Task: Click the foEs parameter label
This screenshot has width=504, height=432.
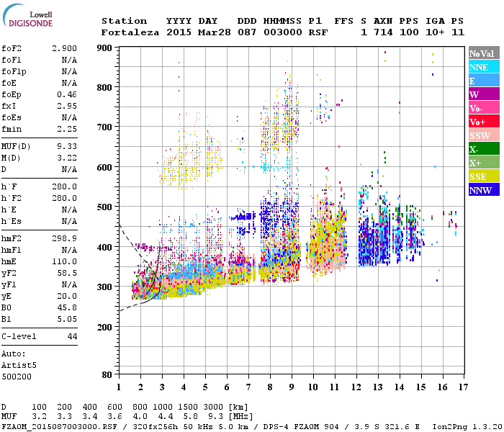Action: coord(12,117)
